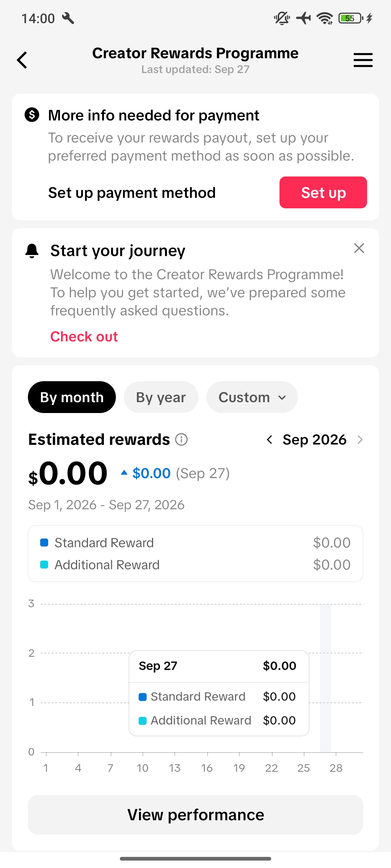391x868 pixels.
Task: Open Estimated rewards info icon
Action: point(181,439)
